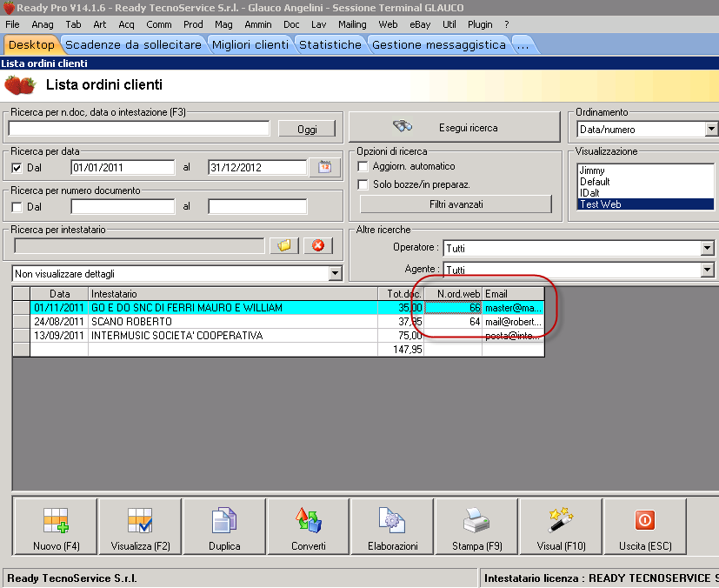Show more tabs with ... tab

(x=523, y=45)
